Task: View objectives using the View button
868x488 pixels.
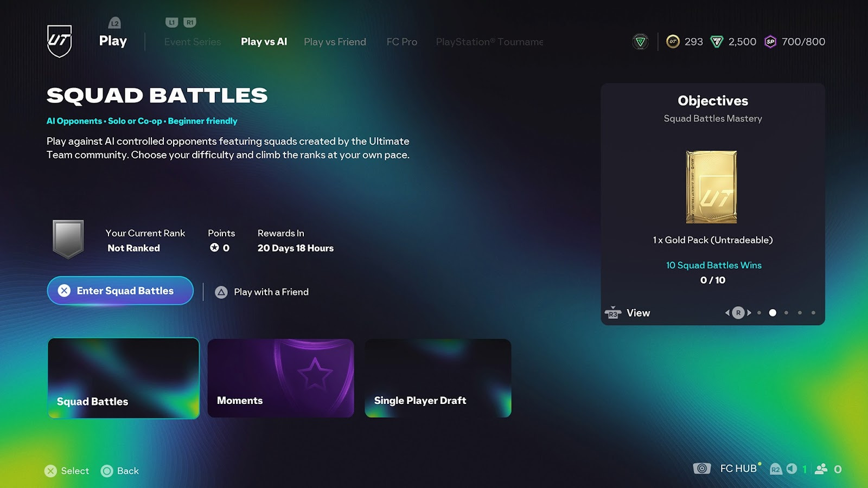Action: 628,313
